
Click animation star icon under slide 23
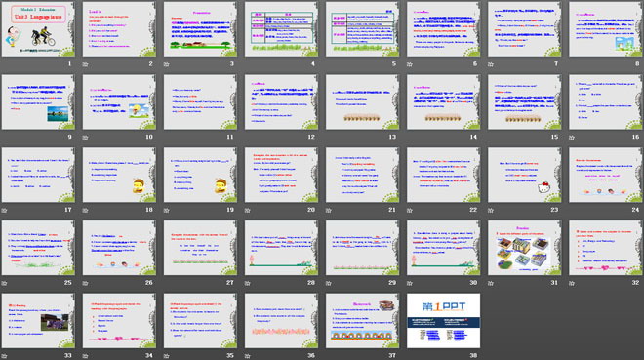[x=491, y=210]
